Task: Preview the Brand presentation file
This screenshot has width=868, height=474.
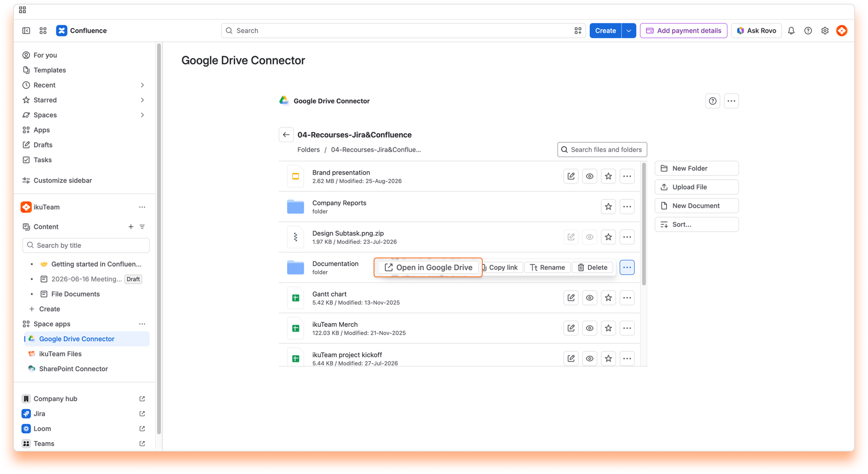Action: point(590,176)
